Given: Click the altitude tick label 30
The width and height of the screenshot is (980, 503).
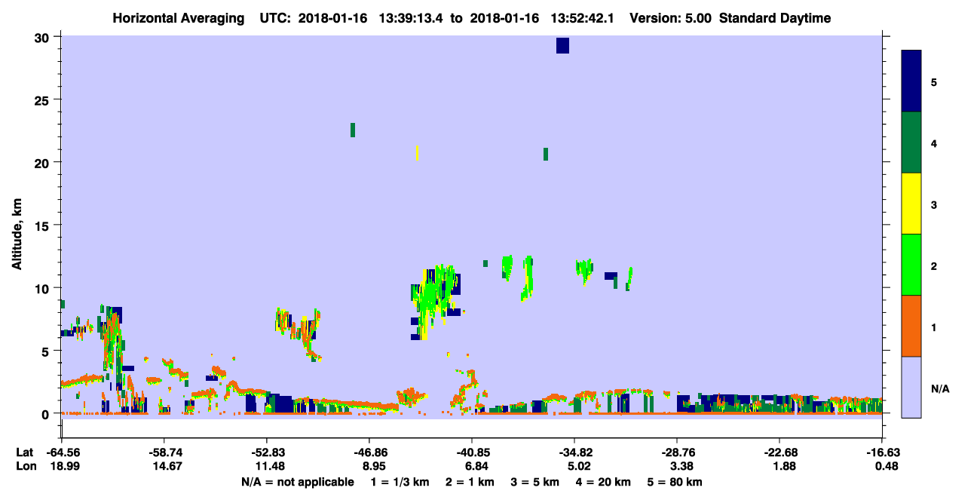Looking at the screenshot, I should (44, 38).
